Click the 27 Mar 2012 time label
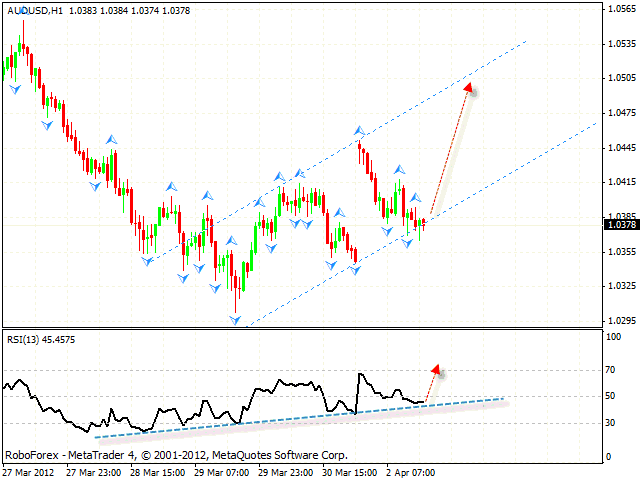This screenshot has width=640, height=480. pos(29,473)
